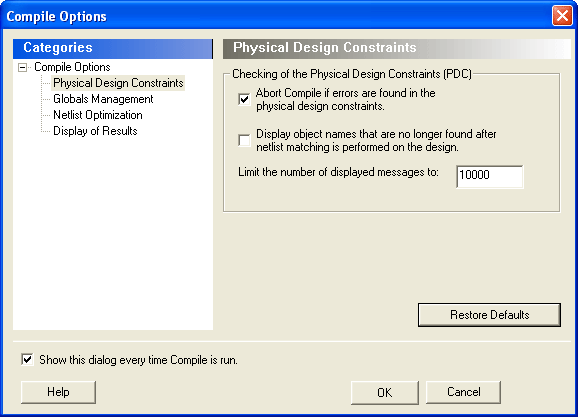Open the Netlist Optimization category
Viewport: 578px width, 417px height.
(98, 115)
